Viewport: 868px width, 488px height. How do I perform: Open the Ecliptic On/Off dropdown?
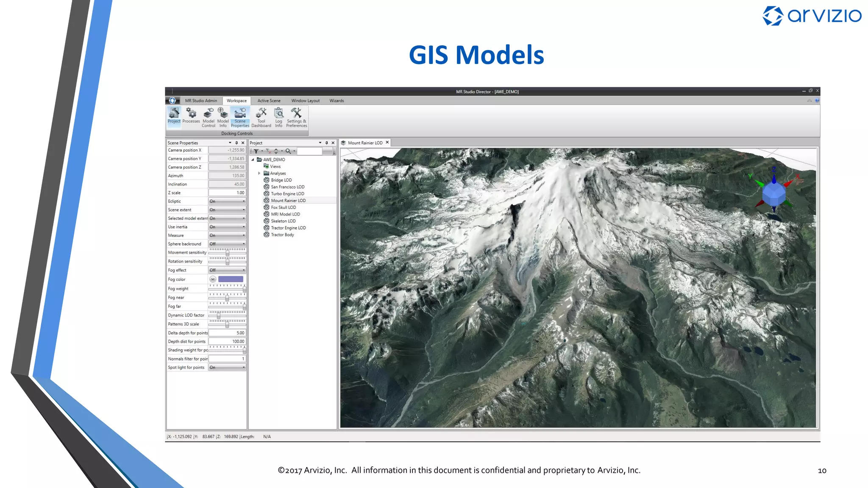click(x=228, y=201)
